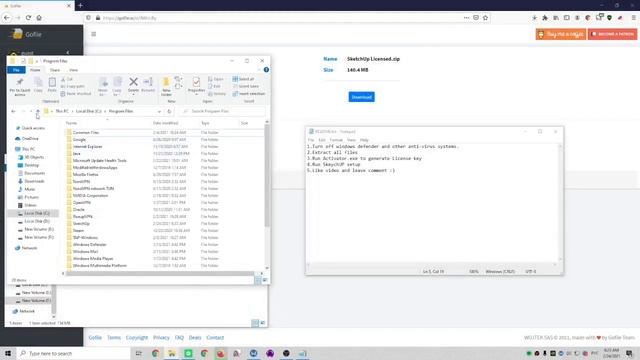This screenshot has width=640, height=360.
Task: Select the SketchUp folder
Action: point(81,224)
